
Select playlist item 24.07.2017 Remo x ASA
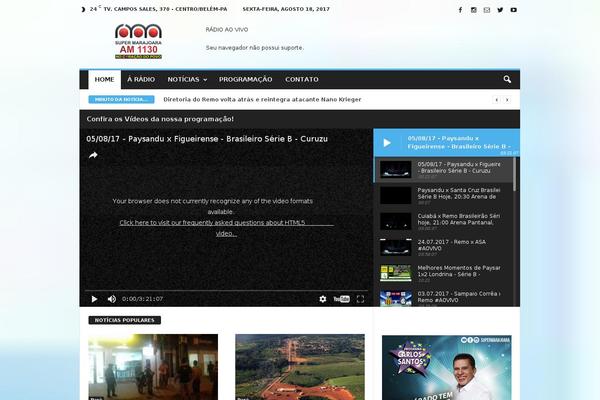[444, 248]
